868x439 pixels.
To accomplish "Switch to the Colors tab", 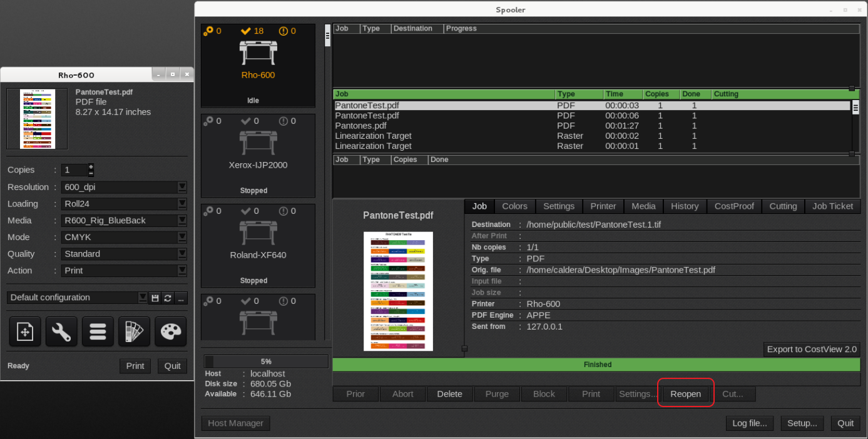I will [514, 206].
